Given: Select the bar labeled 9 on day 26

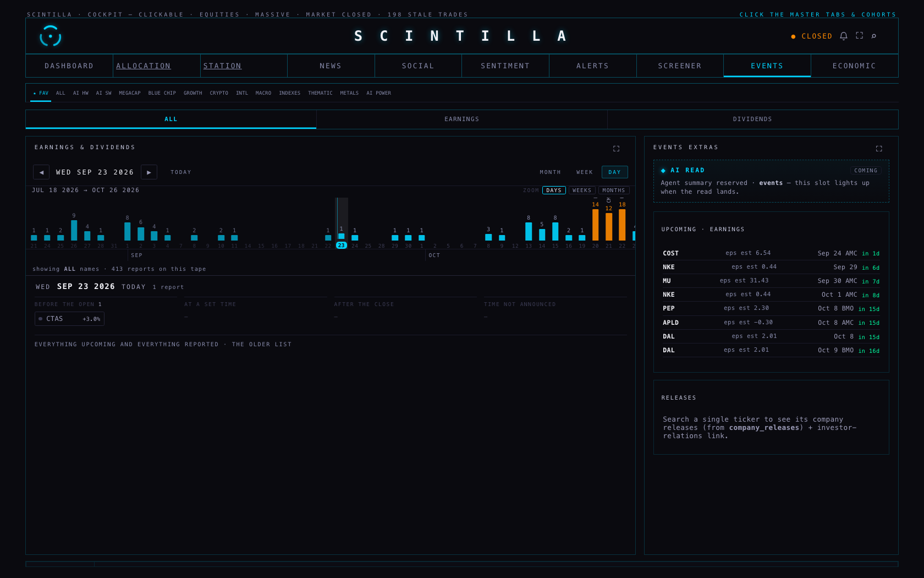Looking at the screenshot, I should point(74,230).
